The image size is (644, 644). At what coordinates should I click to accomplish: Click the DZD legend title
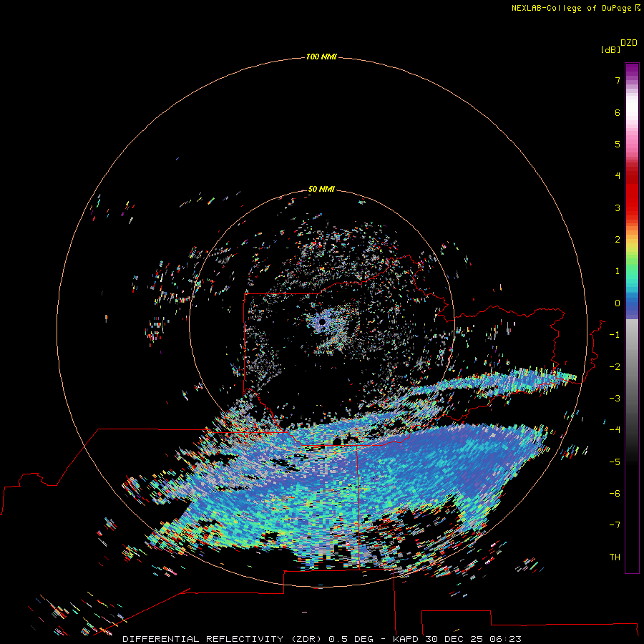point(629,43)
